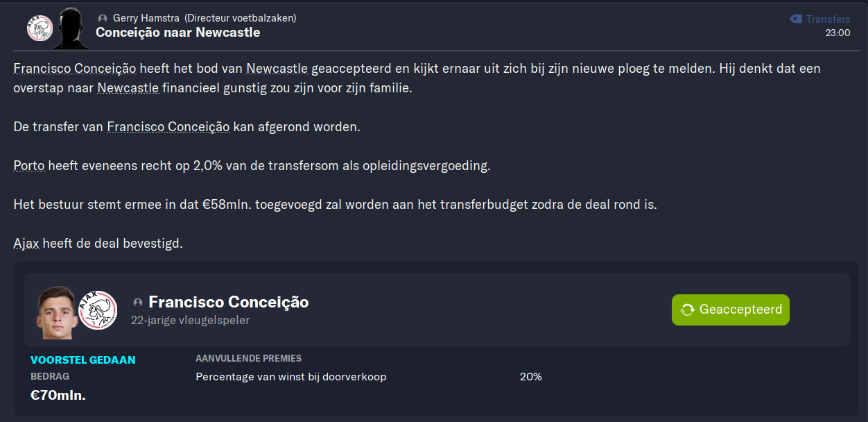868x422 pixels.
Task: Open the Porto club link
Action: pyautogui.click(x=30, y=166)
